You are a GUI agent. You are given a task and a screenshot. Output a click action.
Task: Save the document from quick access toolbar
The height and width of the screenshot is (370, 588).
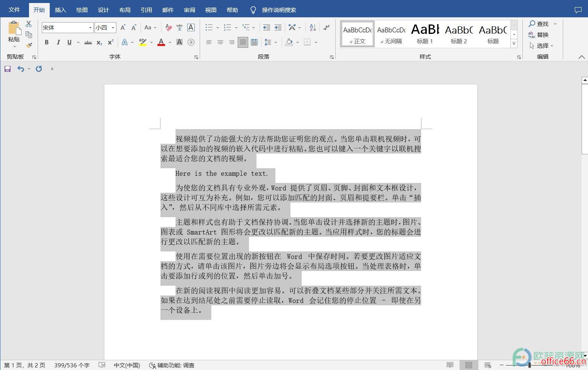pyautogui.click(x=8, y=69)
